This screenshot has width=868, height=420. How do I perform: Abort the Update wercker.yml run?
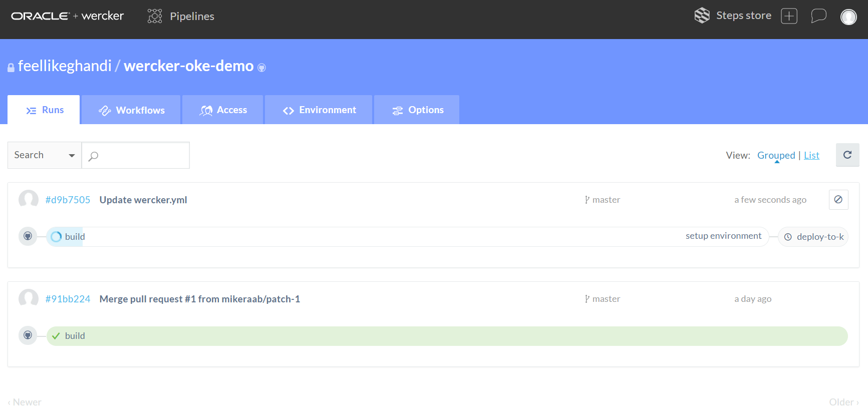click(x=838, y=199)
